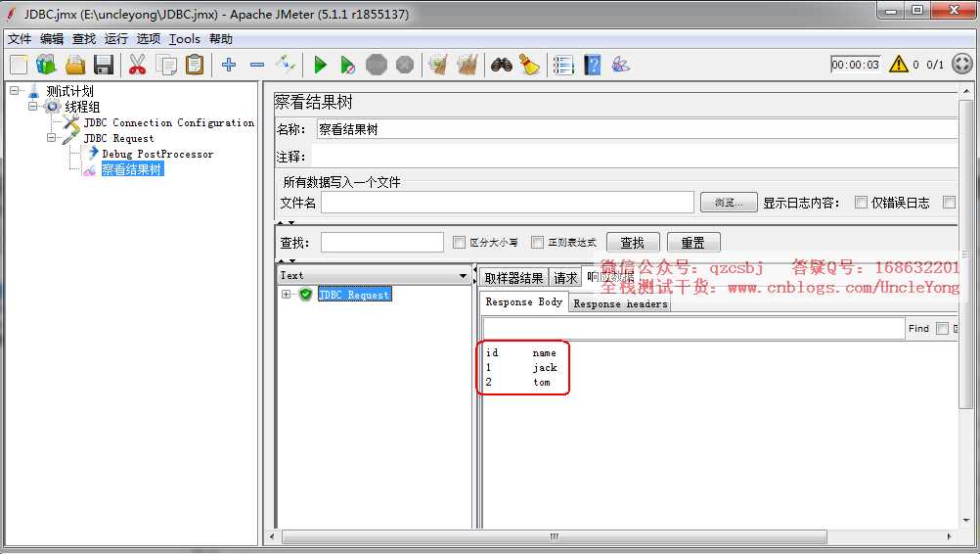Click the 'tom' value in response body

[542, 382]
